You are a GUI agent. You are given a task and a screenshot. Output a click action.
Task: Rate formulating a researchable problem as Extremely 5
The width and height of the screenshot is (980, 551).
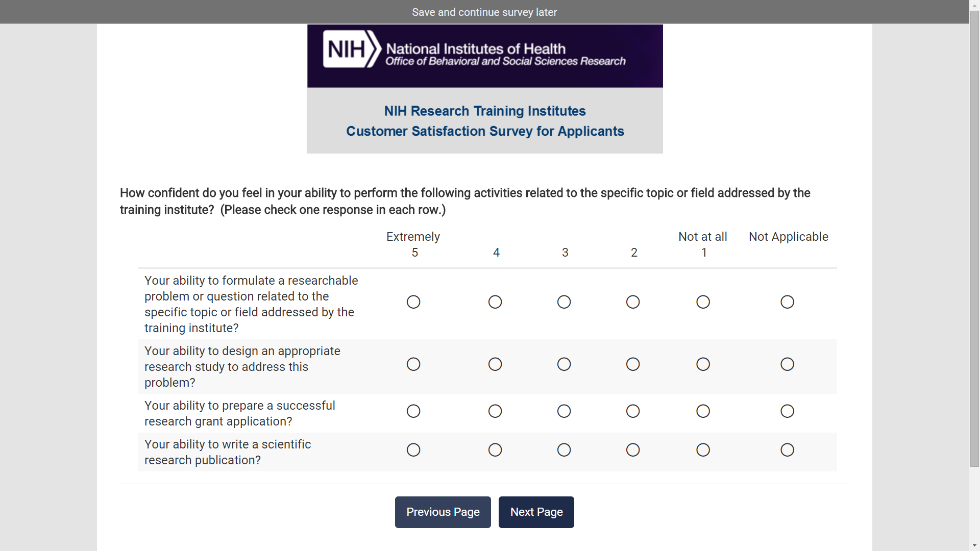413,302
